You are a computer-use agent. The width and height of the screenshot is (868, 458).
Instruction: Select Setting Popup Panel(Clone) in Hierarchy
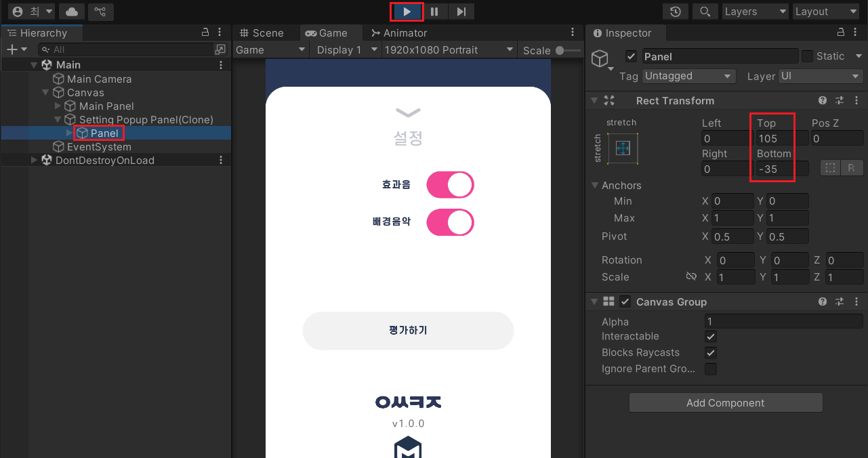(146, 119)
